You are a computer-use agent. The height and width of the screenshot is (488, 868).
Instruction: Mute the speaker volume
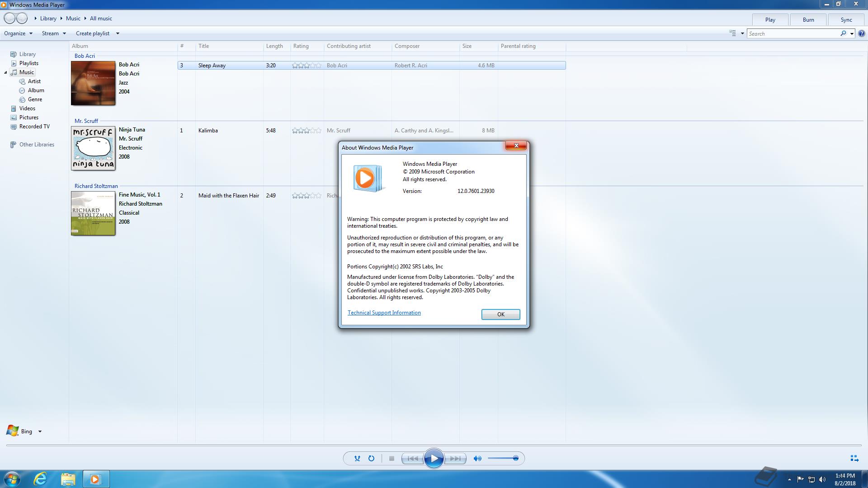coord(477,458)
